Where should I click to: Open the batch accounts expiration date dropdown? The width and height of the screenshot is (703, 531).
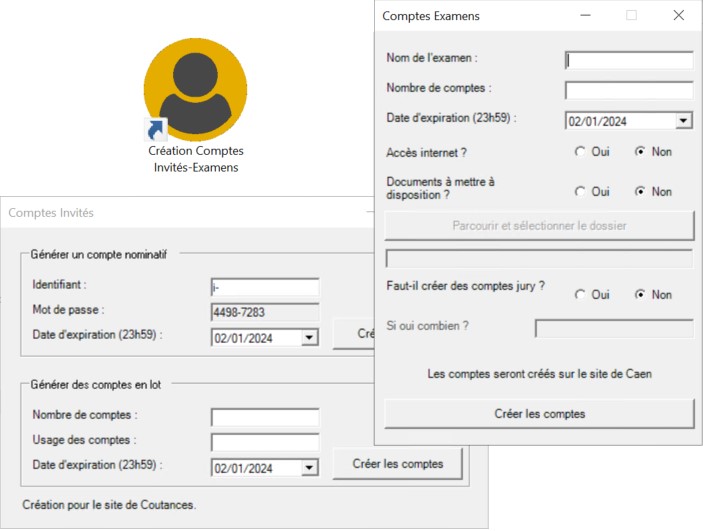[309, 468]
